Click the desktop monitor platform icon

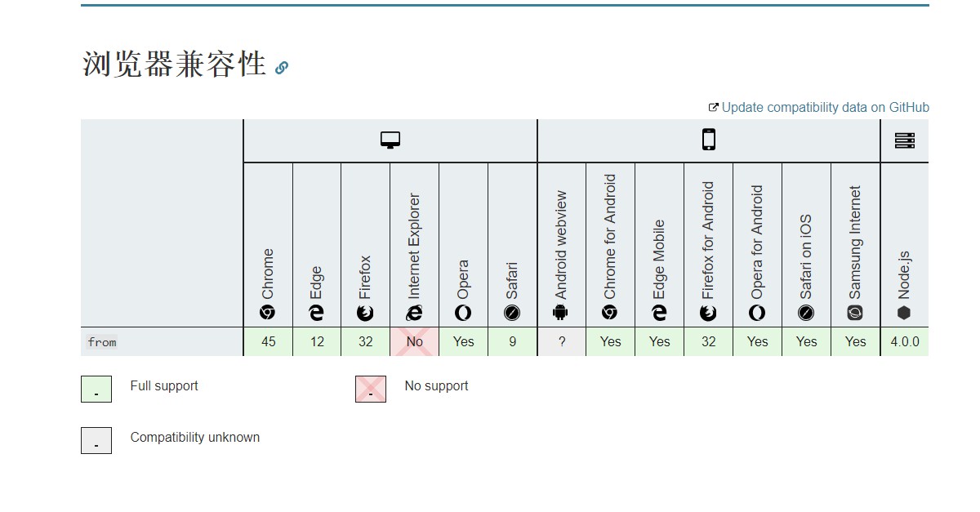(x=390, y=140)
